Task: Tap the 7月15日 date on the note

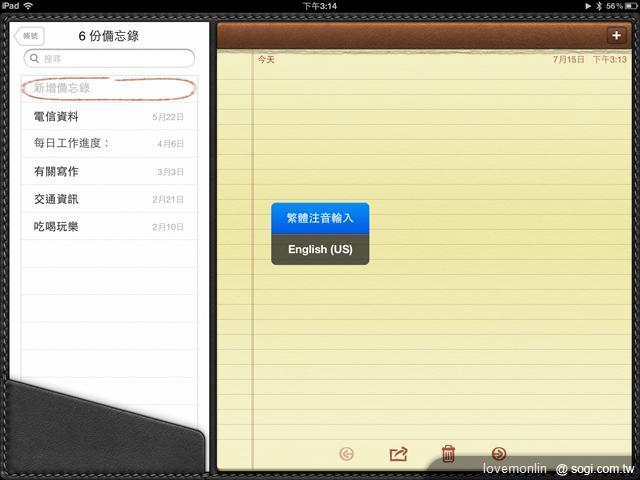Action: [569, 60]
